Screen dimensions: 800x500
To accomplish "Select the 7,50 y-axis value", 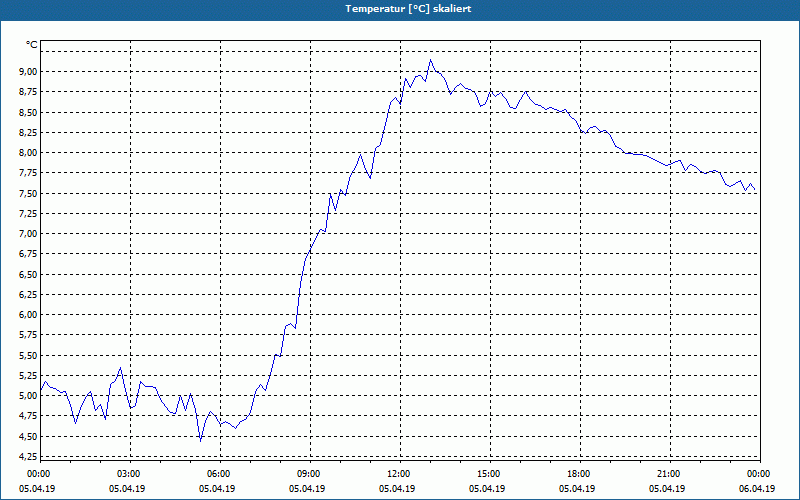I will pyautogui.click(x=28, y=193).
